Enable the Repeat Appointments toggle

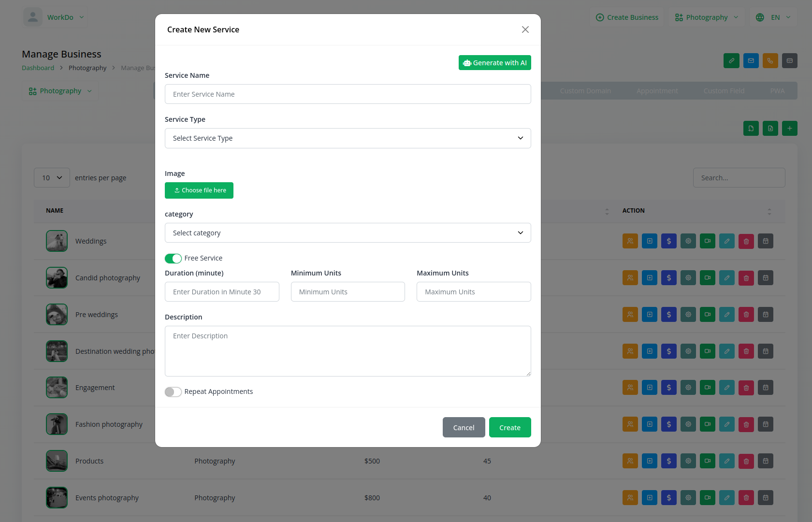tap(173, 392)
